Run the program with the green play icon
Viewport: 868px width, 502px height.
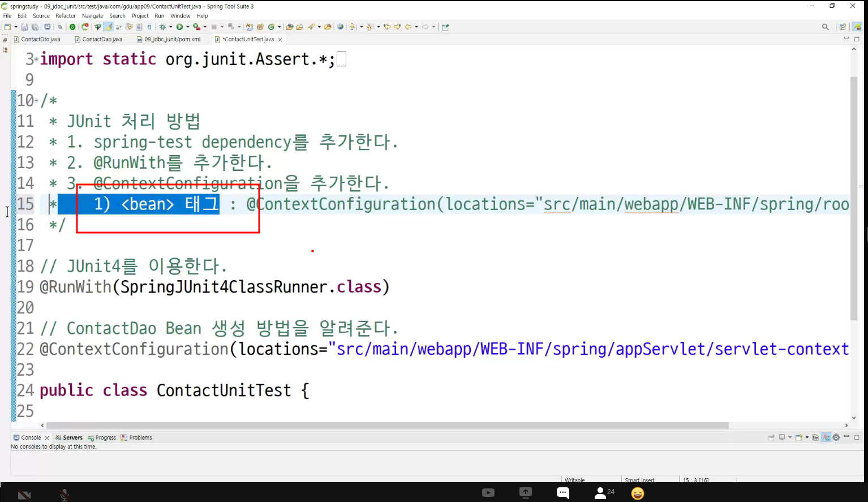[179, 27]
